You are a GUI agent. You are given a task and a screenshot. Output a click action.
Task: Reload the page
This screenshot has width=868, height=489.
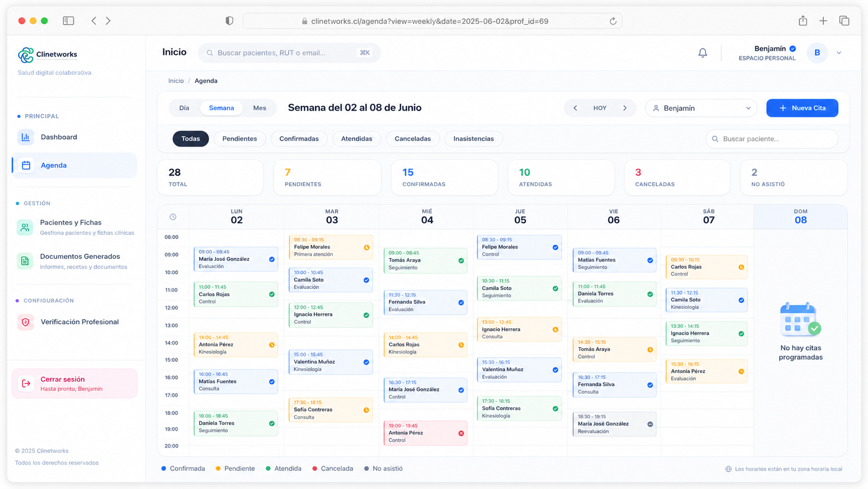tap(613, 21)
